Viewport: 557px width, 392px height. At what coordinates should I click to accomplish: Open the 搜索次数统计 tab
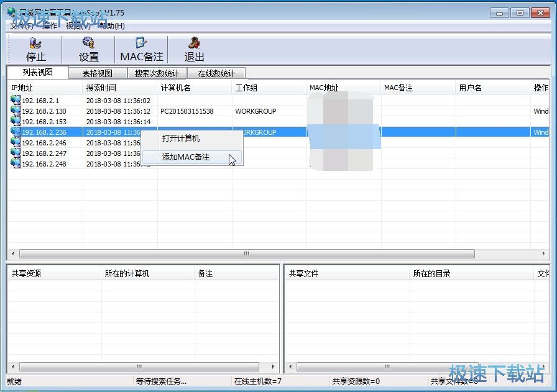[157, 73]
